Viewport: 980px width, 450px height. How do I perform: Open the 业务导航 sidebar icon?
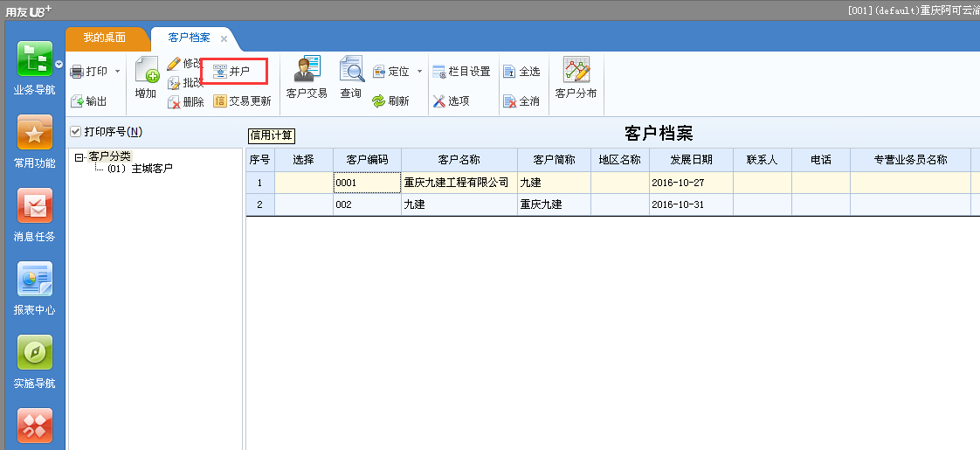click(x=35, y=59)
